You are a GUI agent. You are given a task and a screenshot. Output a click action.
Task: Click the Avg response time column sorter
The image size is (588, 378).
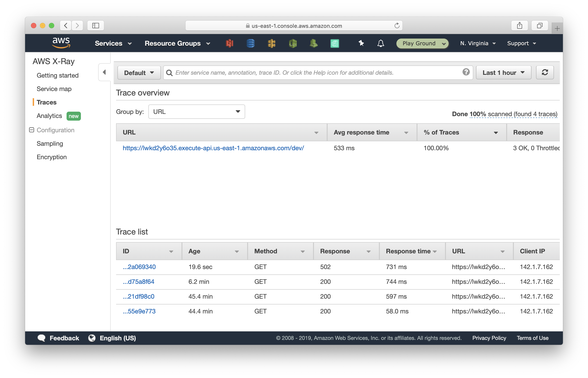click(405, 132)
